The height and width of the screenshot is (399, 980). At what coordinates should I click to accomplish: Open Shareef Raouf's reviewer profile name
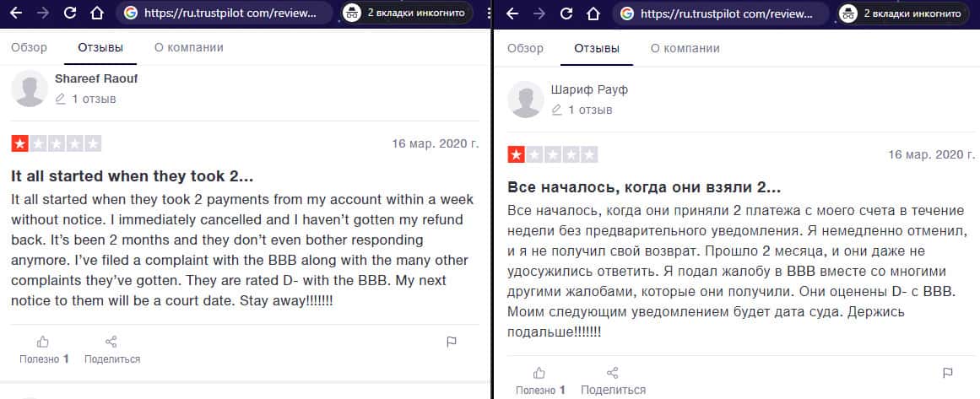96,78
